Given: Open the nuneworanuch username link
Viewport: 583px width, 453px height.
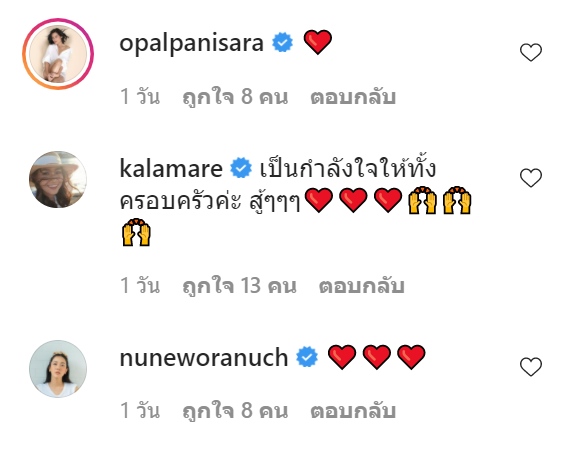Looking at the screenshot, I should [204, 357].
